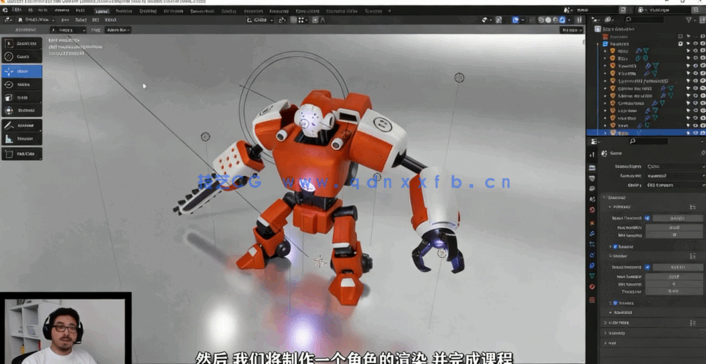Open the Feature Set dropdown
This screenshot has width=706, height=364.
point(676,176)
